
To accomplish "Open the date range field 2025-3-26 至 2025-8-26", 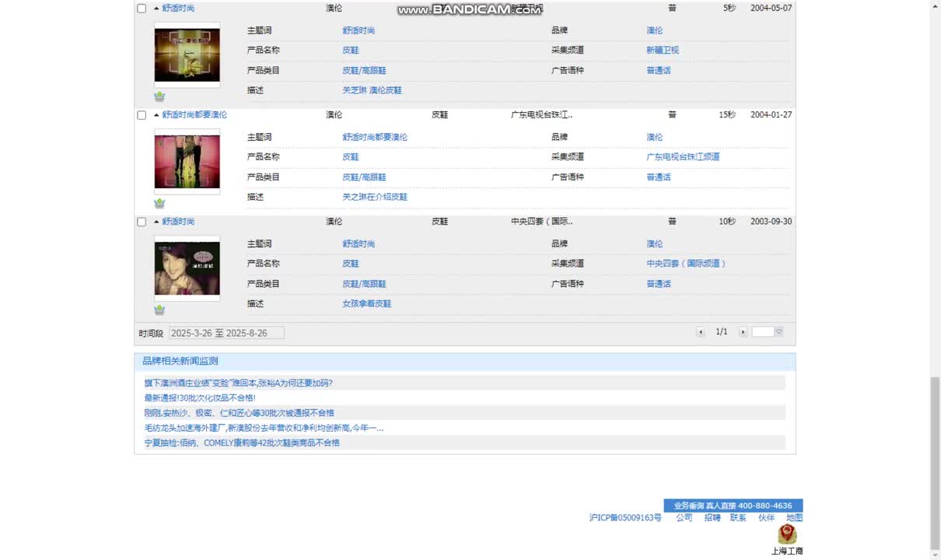I will click(x=226, y=333).
